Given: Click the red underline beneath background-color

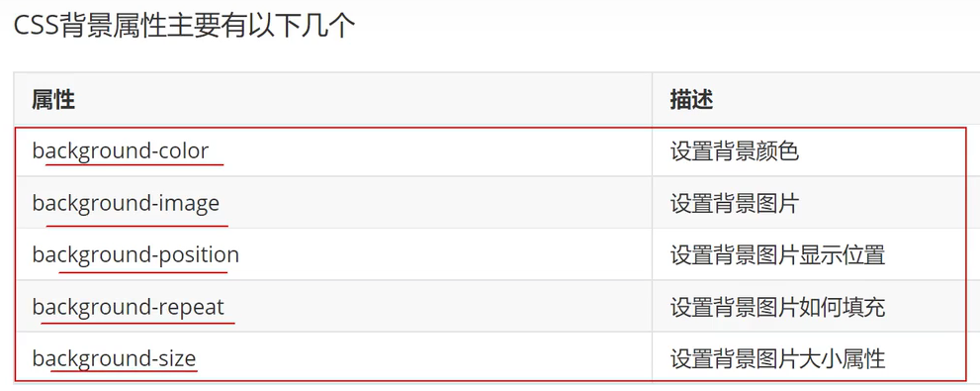Looking at the screenshot, I should point(135,165).
